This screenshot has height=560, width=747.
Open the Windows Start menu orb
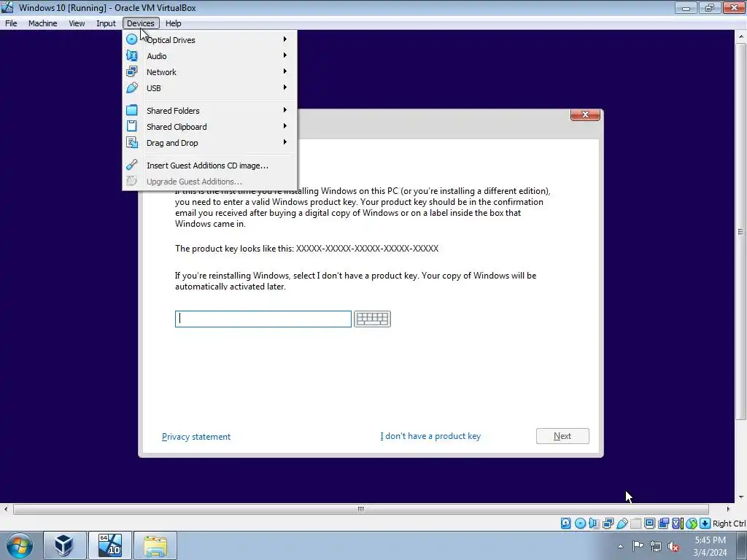point(19,545)
